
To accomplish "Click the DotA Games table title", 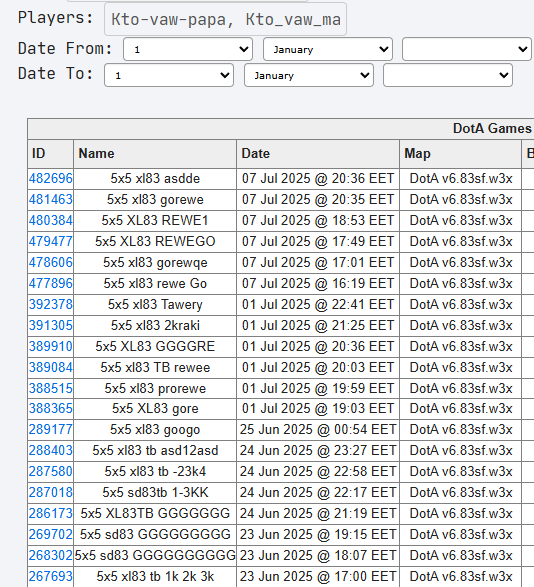I will tap(492, 128).
